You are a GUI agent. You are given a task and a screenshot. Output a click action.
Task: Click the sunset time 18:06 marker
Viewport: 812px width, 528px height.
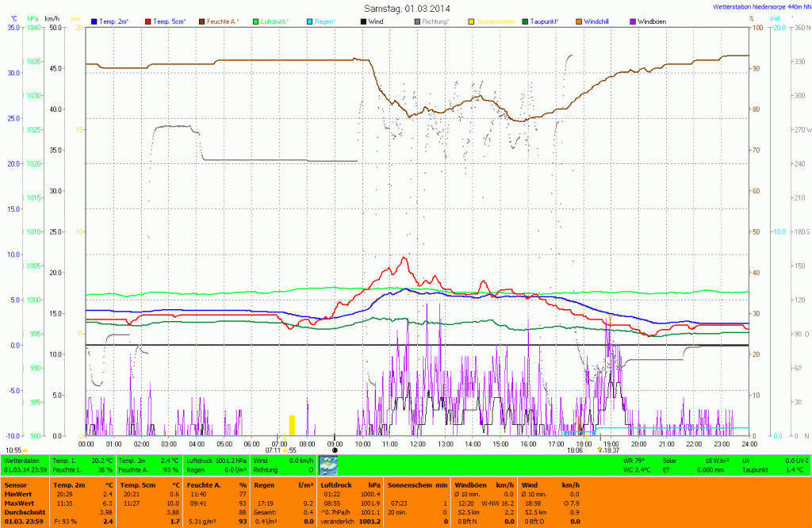[576, 450]
